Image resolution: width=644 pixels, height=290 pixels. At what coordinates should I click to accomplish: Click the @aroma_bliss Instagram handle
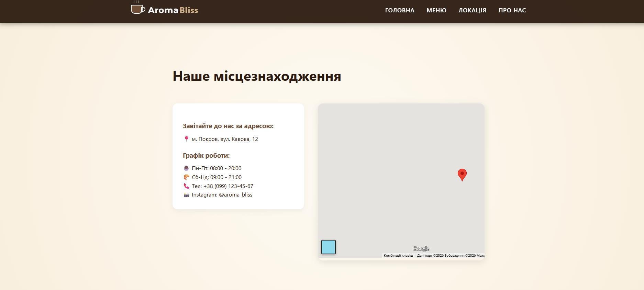[x=235, y=195]
